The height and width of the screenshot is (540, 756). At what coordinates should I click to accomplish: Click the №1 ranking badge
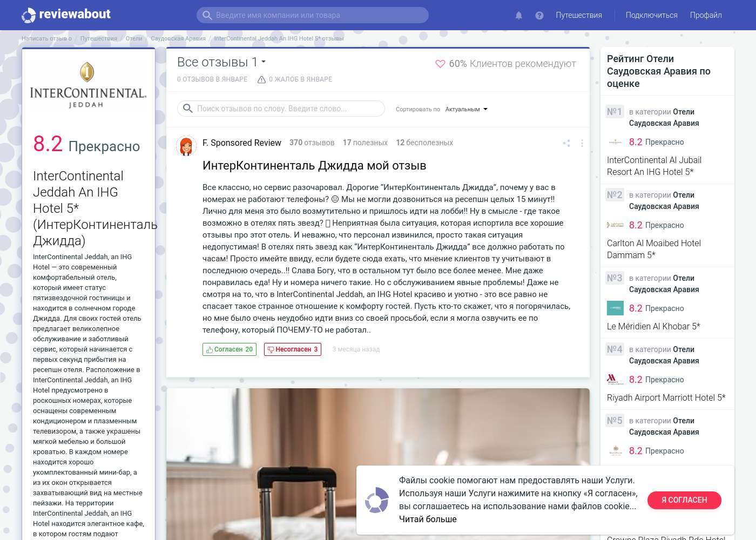pos(615,112)
